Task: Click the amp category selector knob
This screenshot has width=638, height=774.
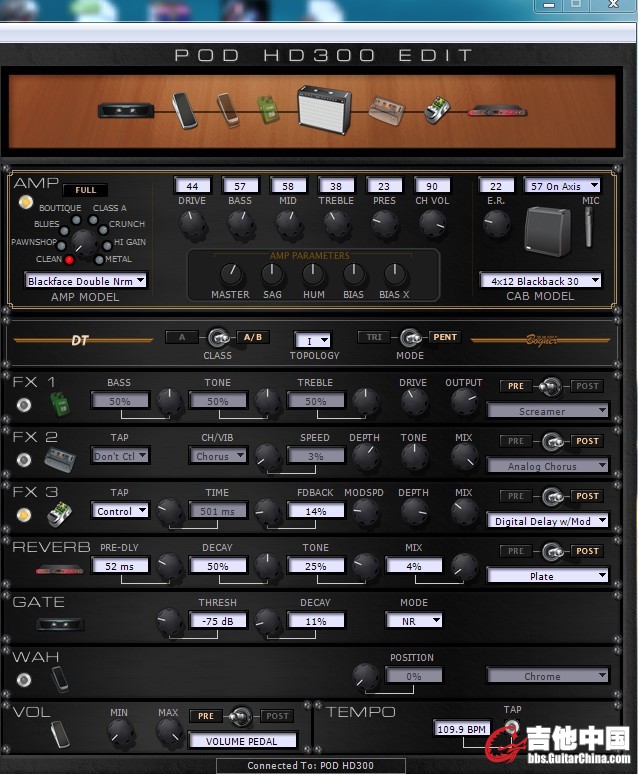Action: coord(84,243)
